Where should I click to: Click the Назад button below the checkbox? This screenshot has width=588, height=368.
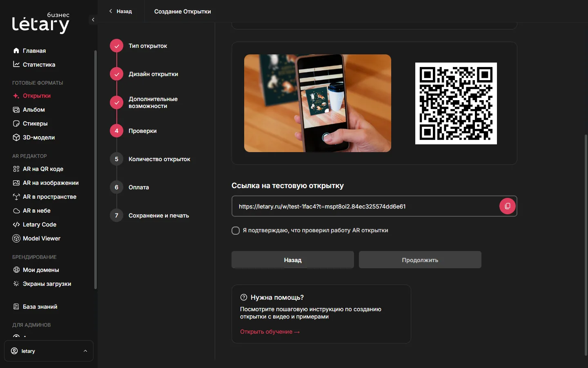point(293,260)
